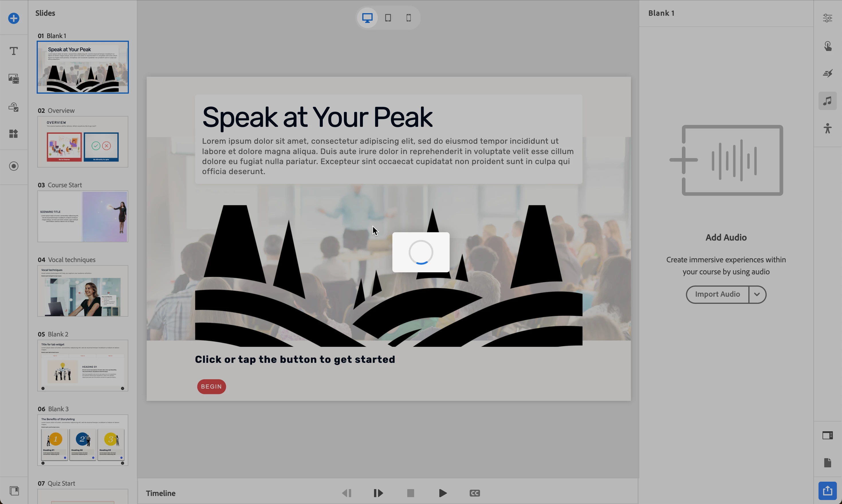Viewport: 842px width, 504px height.
Task: Open the Media assets icon
Action: 13,79
